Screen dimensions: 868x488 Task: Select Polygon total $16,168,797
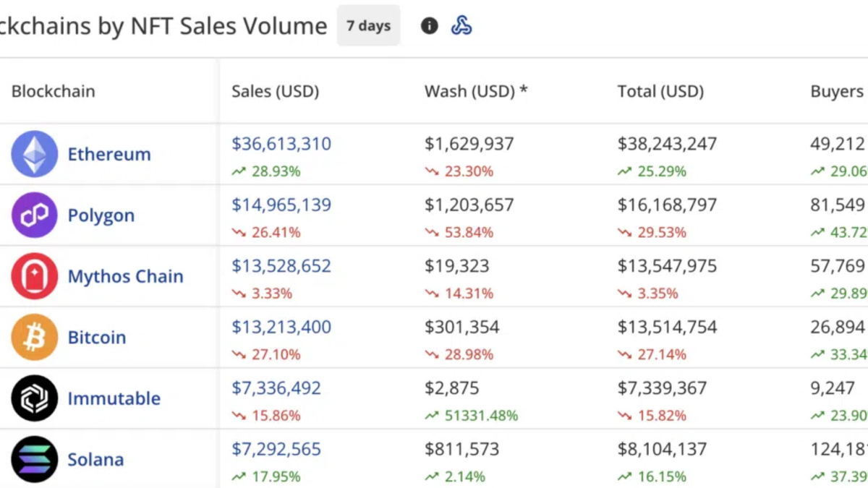(x=668, y=205)
